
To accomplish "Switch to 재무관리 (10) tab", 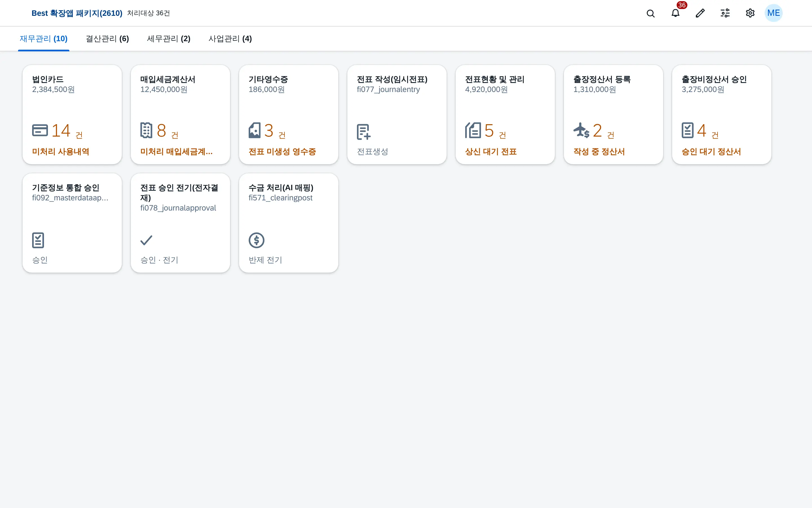I will tap(44, 39).
